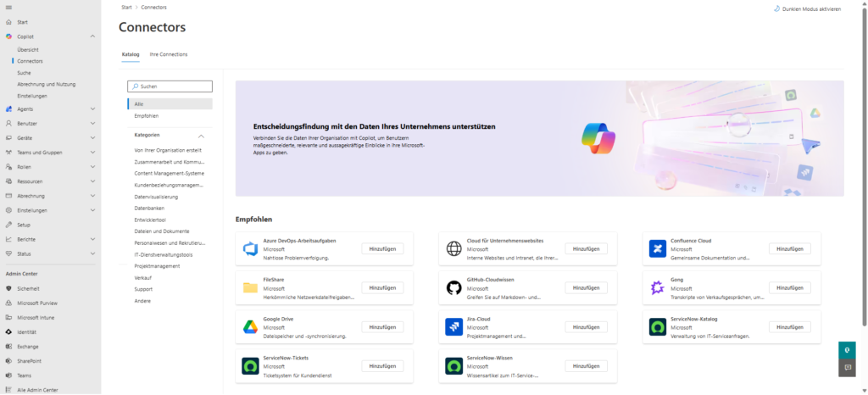Open Abrechnung und Nutzung under Copilot
This screenshot has width=868, height=395.
click(x=46, y=84)
